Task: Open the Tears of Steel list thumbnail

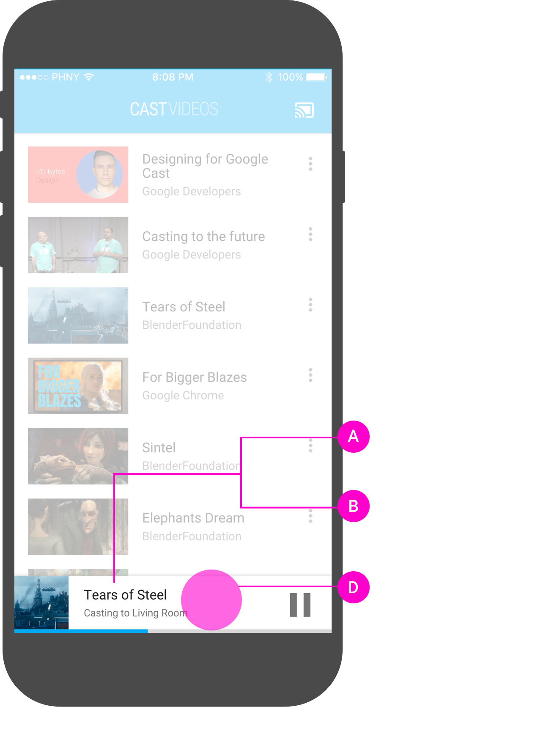Action: 78,315
